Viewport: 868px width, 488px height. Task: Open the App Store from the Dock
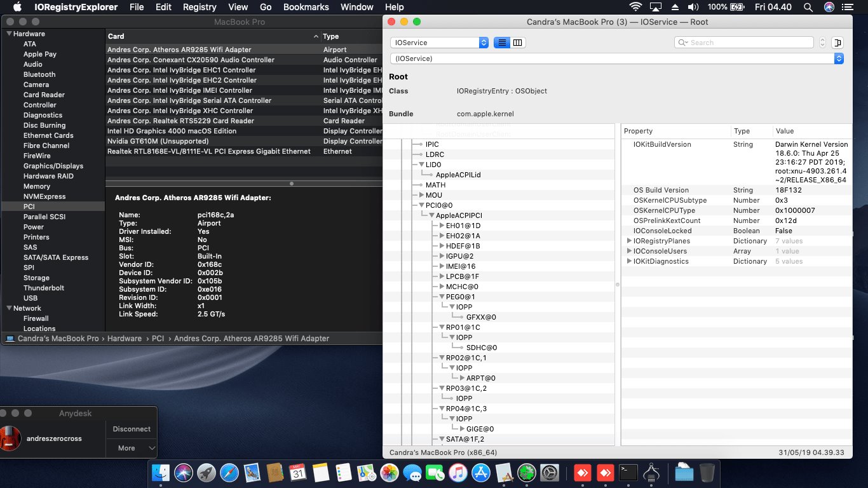click(x=480, y=472)
